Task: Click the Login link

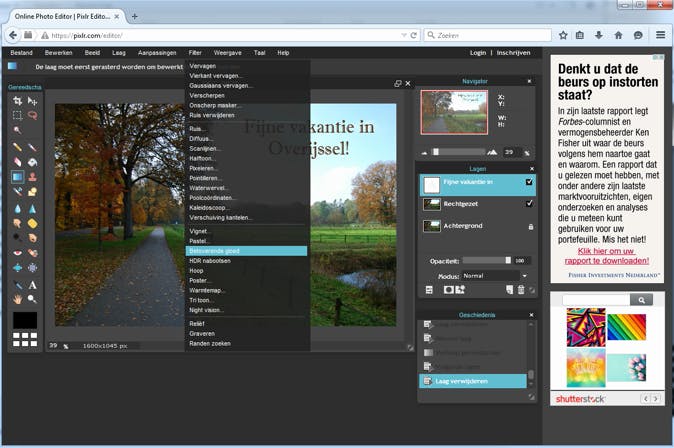Action: point(478,52)
